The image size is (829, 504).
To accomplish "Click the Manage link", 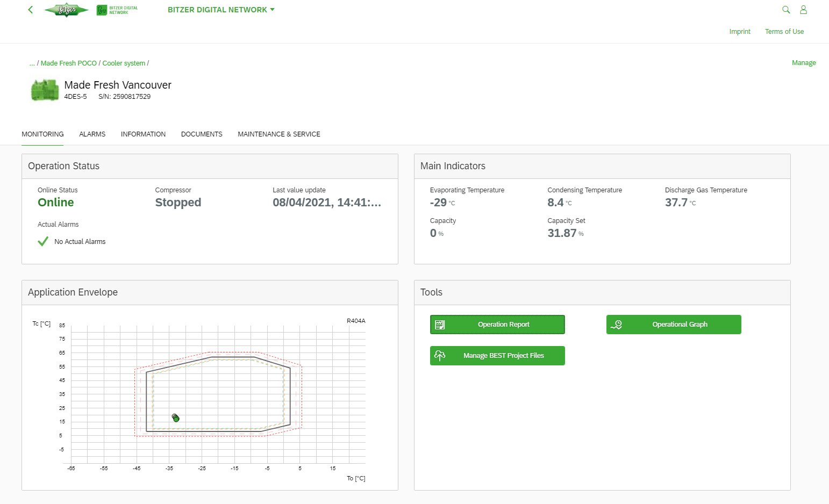I will click(804, 63).
